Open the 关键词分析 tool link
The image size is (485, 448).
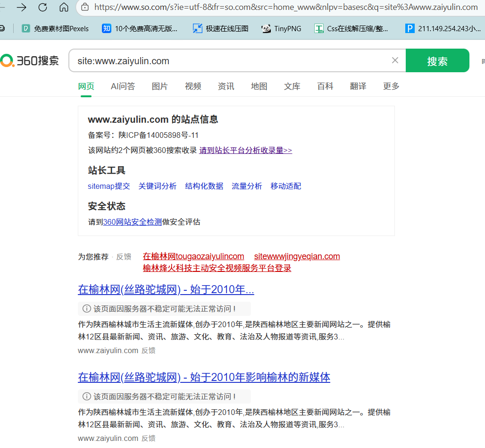[x=158, y=186]
